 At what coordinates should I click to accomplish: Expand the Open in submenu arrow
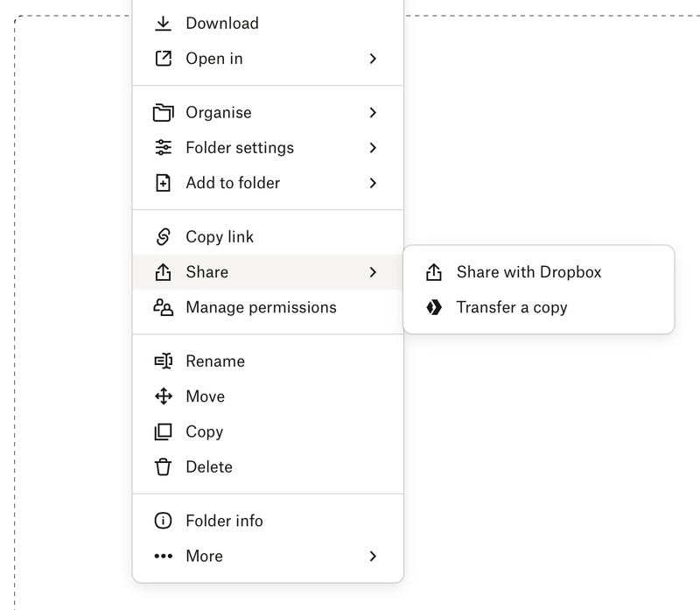373,59
